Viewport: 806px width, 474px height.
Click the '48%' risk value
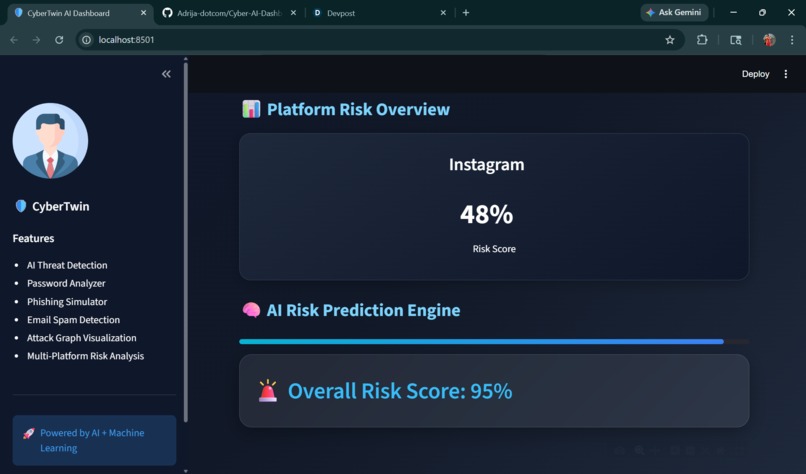(487, 214)
